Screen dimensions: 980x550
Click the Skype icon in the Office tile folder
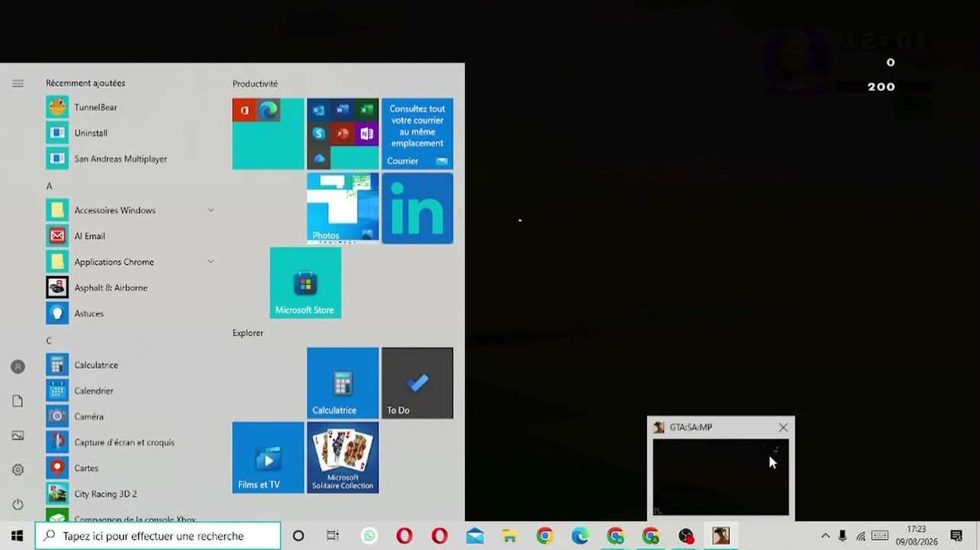tap(319, 134)
